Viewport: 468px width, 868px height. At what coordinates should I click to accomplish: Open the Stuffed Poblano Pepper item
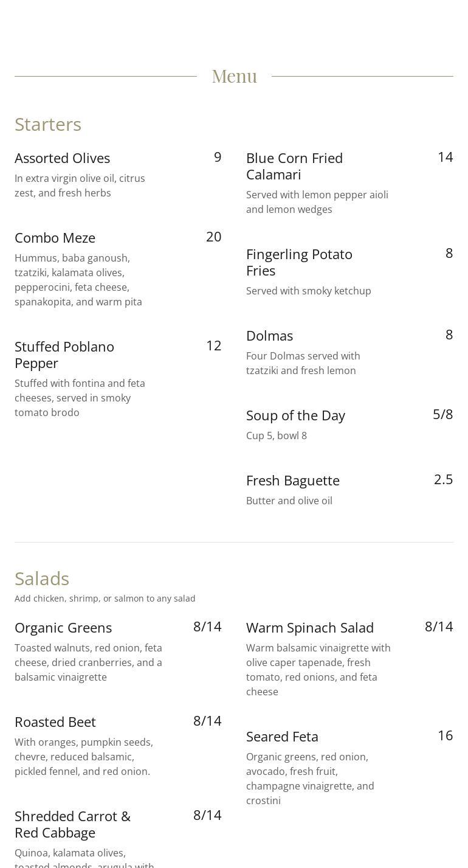pyautogui.click(x=64, y=355)
